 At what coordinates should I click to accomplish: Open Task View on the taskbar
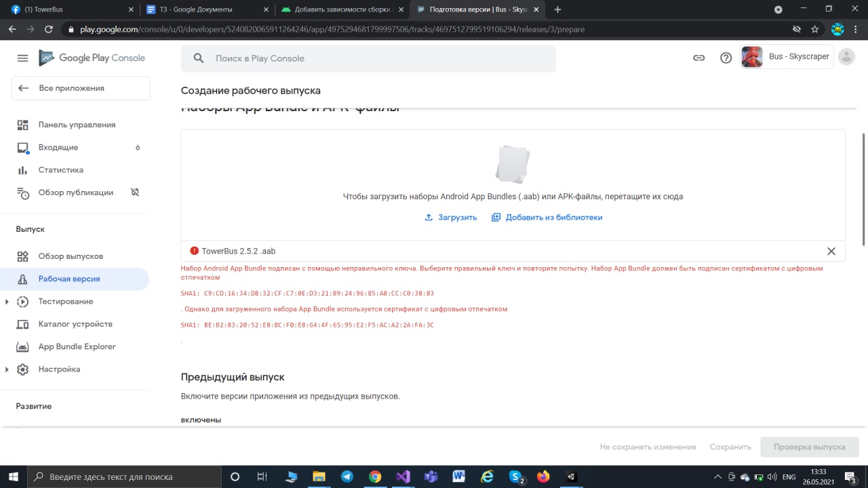pos(262,476)
